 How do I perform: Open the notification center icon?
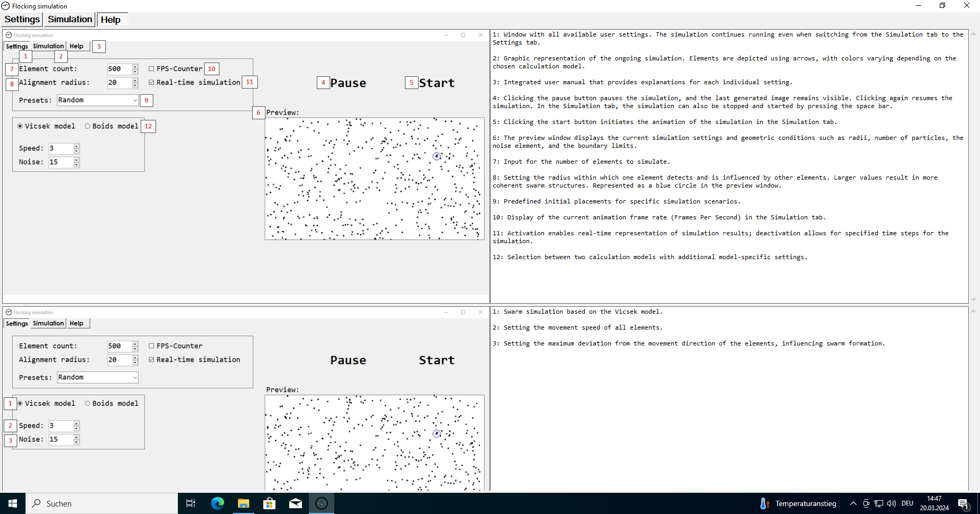tap(964, 503)
